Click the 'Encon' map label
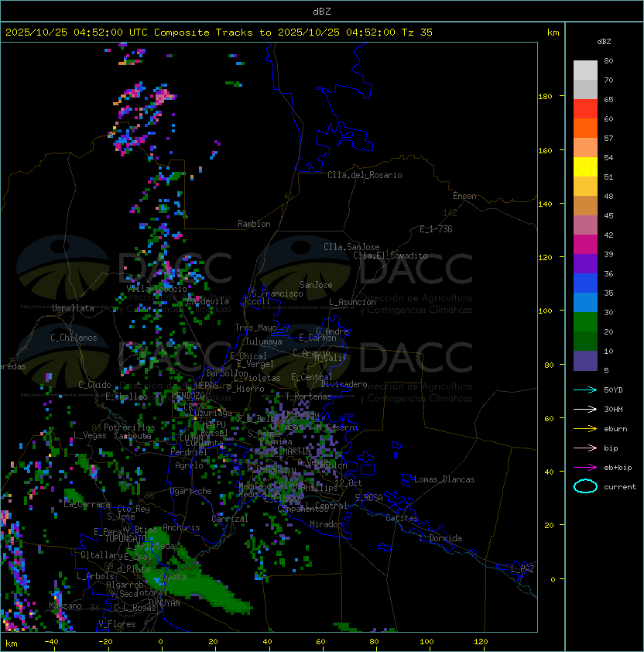Image resolution: width=644 pixels, height=652 pixels. pos(464,196)
